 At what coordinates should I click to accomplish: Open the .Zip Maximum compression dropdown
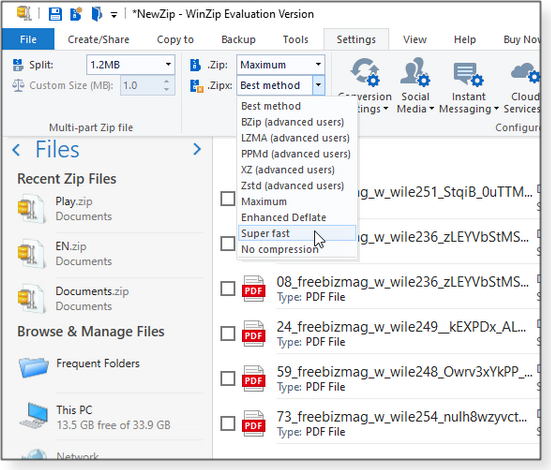pyautogui.click(x=280, y=65)
